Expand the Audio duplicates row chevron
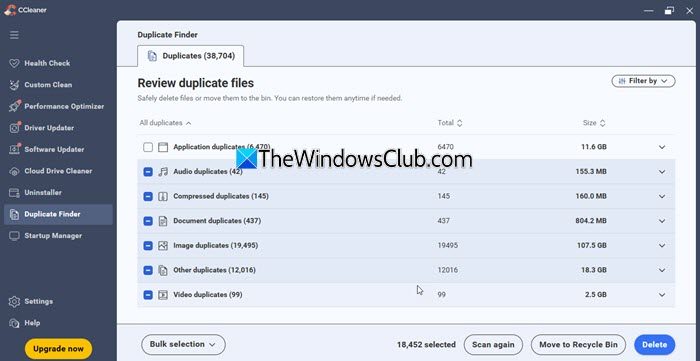This screenshot has height=361, width=700. [x=662, y=172]
